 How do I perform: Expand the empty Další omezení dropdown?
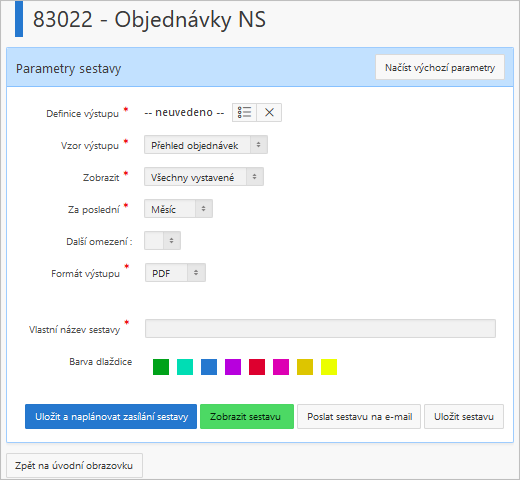(x=162, y=241)
